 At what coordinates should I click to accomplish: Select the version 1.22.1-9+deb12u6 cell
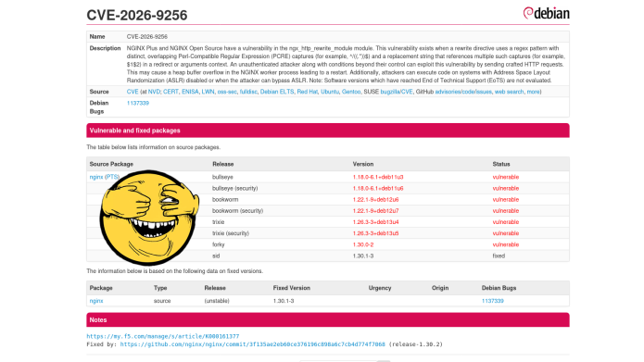375,199
